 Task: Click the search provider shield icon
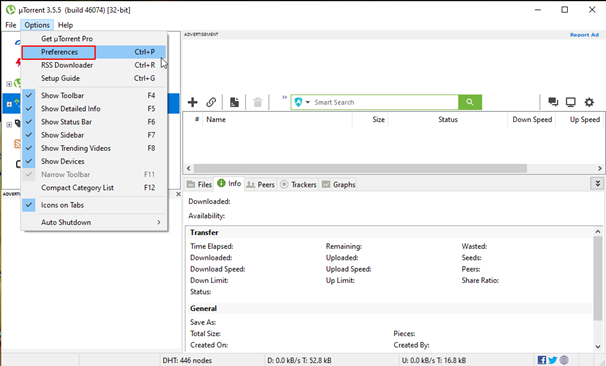click(x=298, y=102)
